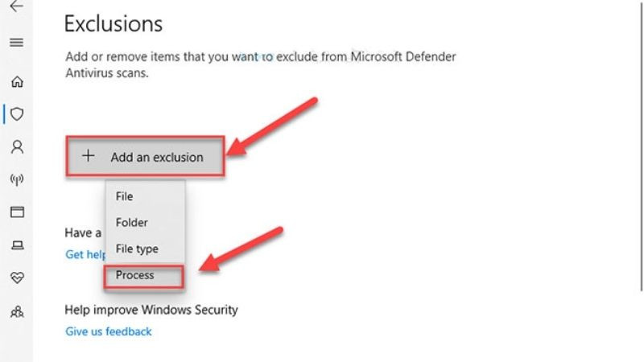Open App & browser control icon
The height and width of the screenshot is (362, 644).
[16, 212]
